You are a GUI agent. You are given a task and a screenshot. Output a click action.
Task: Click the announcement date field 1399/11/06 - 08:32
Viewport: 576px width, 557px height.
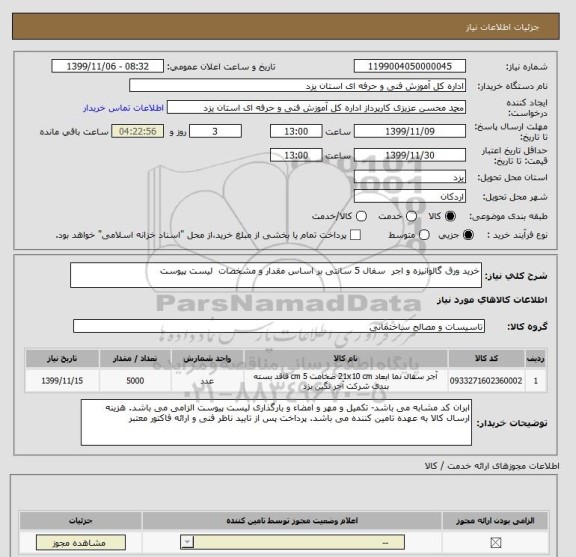coord(108,67)
